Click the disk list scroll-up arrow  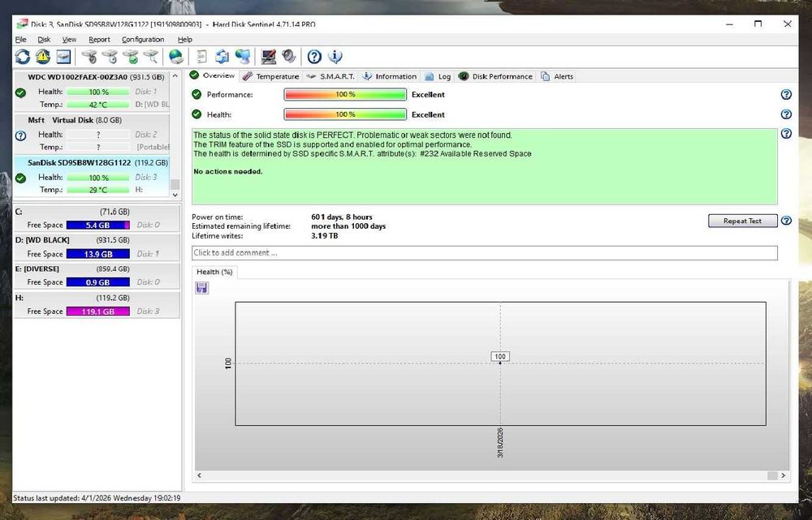(175, 76)
